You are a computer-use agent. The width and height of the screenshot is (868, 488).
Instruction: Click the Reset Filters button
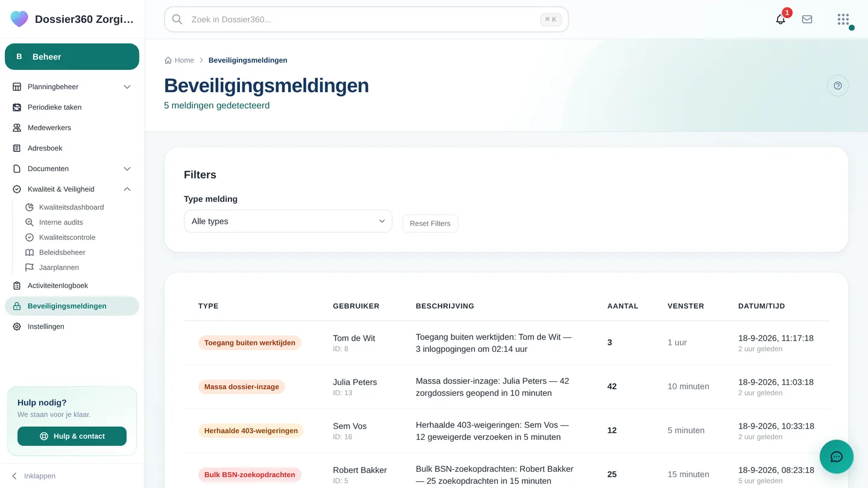(x=430, y=224)
